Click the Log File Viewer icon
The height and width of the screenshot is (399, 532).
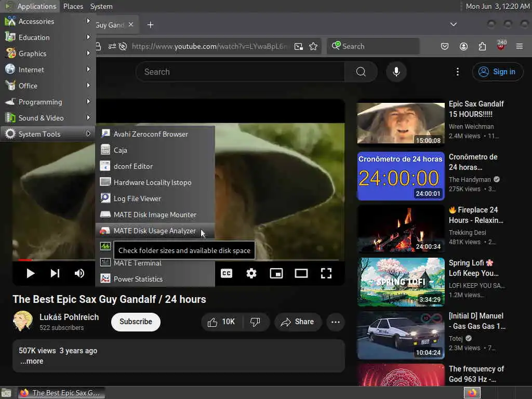click(105, 198)
